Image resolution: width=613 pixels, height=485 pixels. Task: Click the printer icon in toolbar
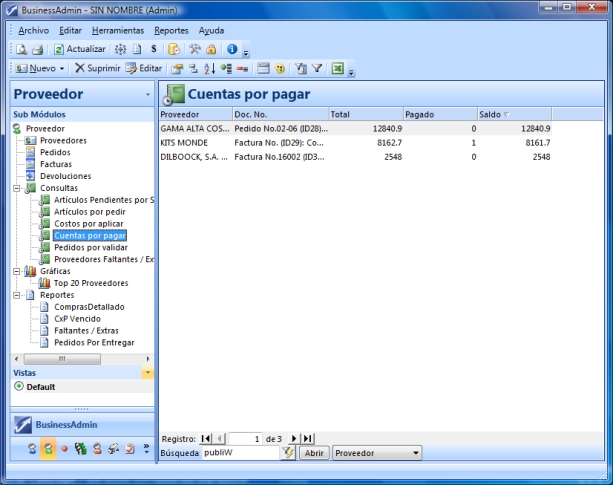tap(37, 49)
